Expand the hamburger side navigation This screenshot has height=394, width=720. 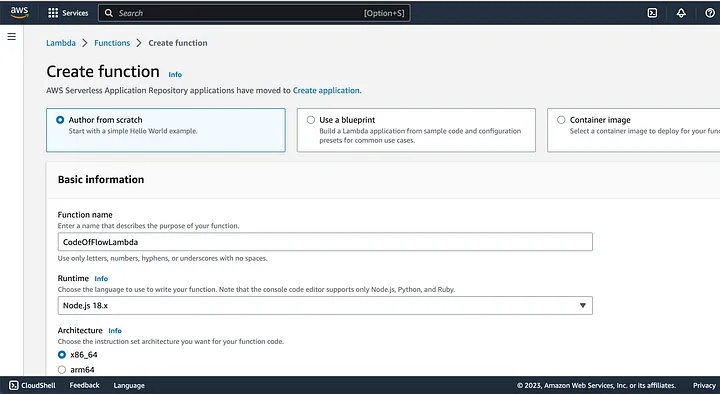[x=11, y=37]
